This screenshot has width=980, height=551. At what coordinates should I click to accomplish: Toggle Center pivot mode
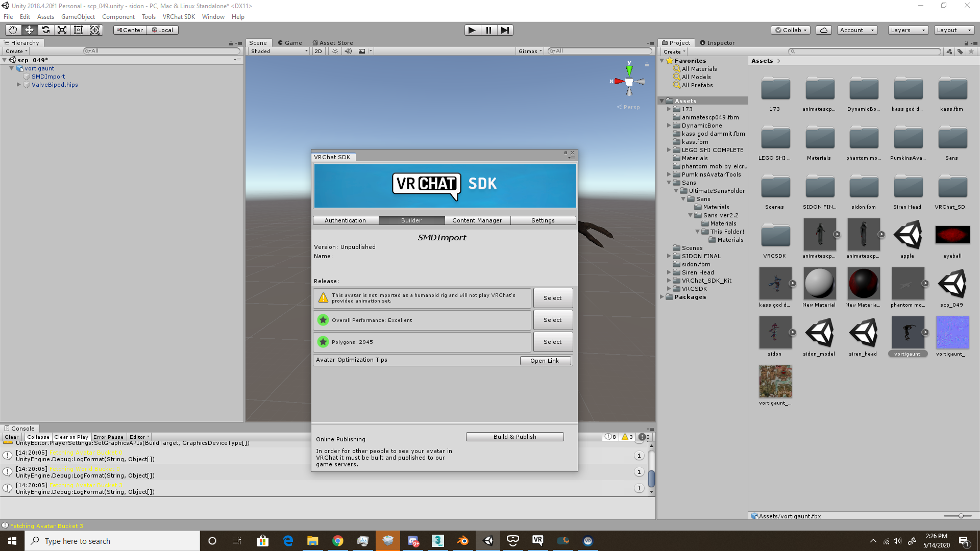point(130,30)
